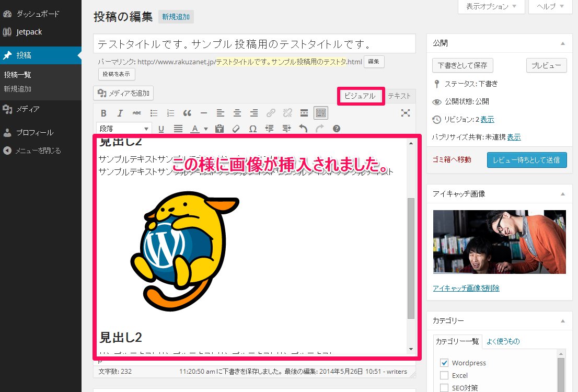Undo last edit
The width and height of the screenshot is (578, 392).
click(x=303, y=129)
